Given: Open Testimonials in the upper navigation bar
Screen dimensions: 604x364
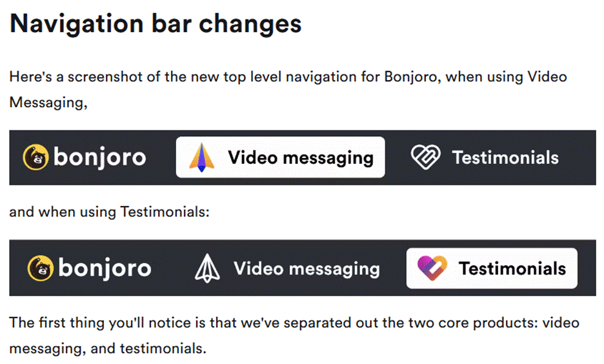Looking at the screenshot, I should coord(505,157).
